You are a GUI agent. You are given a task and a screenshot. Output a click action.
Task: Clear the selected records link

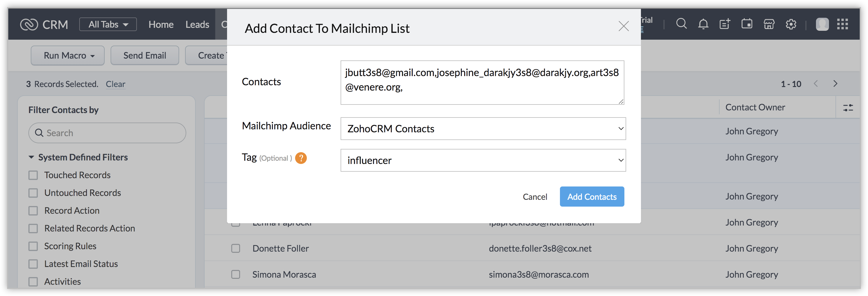point(115,84)
